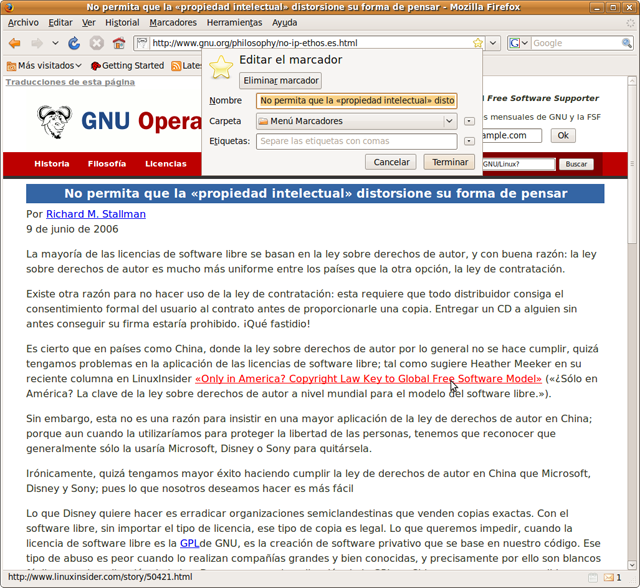Click the Nombre bookmark name field
Image resolution: width=640 pixels, height=588 pixels.
(357, 100)
